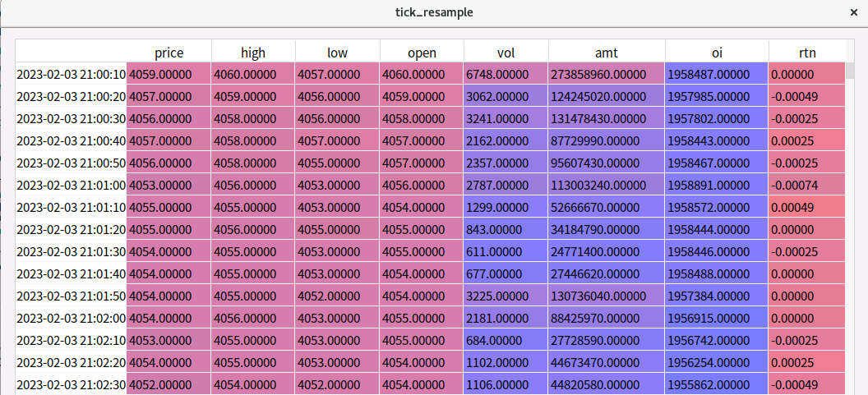868x395 pixels.
Task: Select vol cell 3225.00000
Action: pos(506,296)
